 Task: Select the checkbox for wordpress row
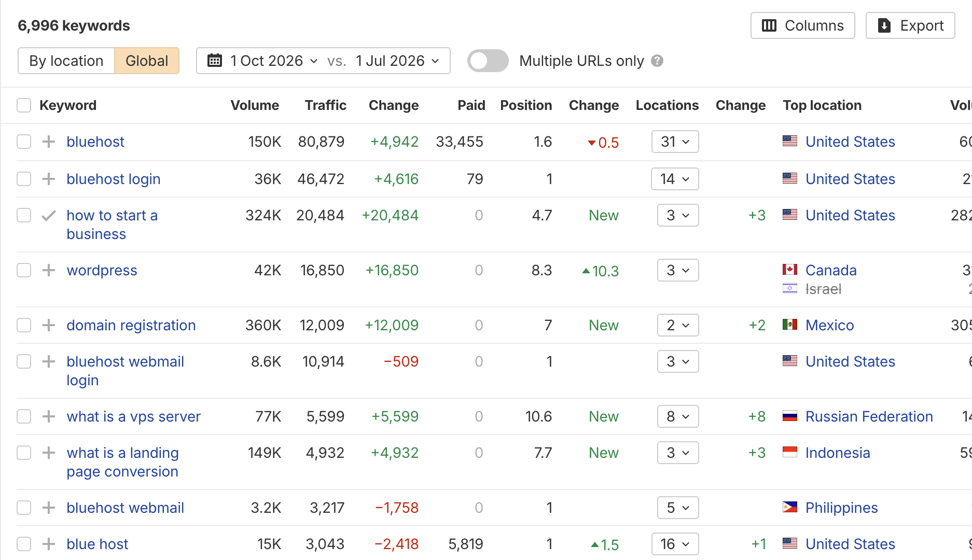point(24,270)
